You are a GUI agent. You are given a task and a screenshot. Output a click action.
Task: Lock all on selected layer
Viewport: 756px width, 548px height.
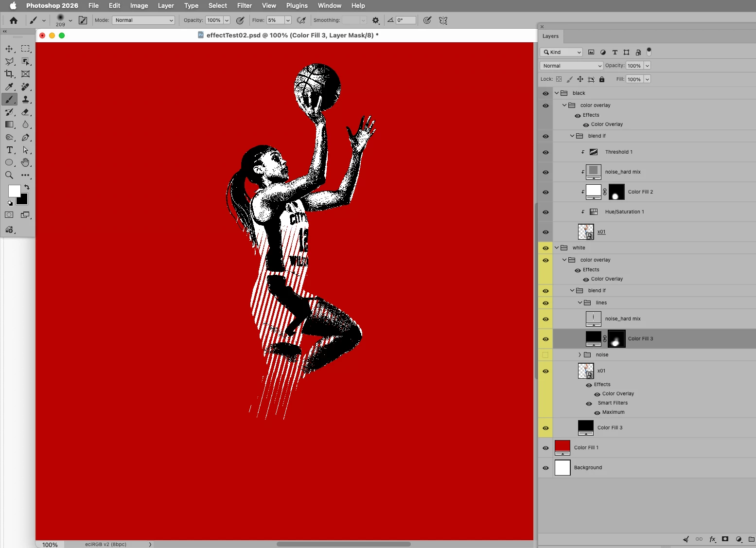[x=602, y=79]
